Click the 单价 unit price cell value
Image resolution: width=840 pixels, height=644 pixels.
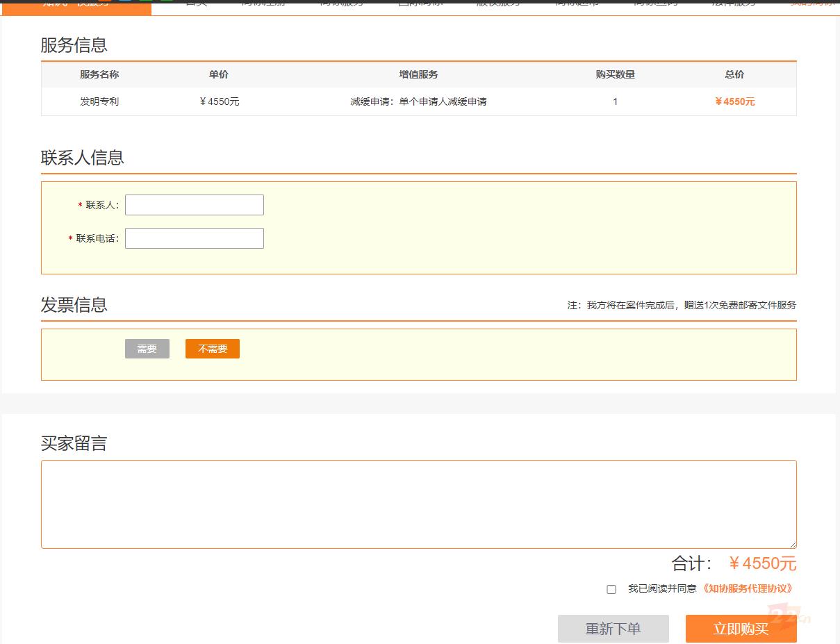tap(219, 101)
